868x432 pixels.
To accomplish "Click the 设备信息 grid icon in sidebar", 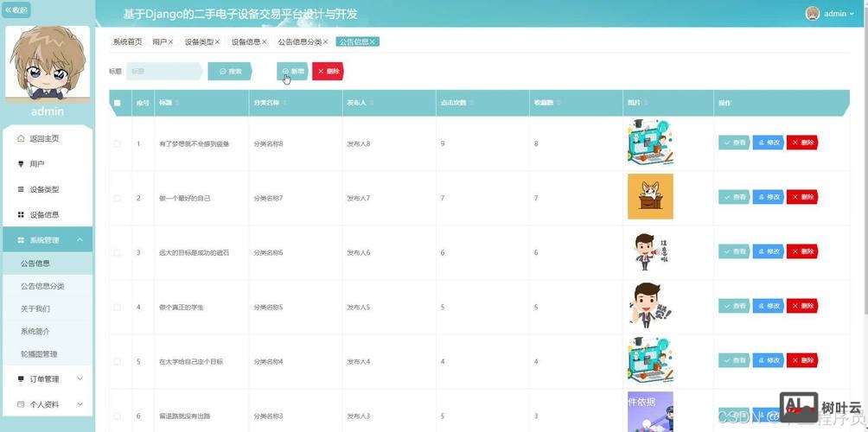I will click(x=21, y=215).
